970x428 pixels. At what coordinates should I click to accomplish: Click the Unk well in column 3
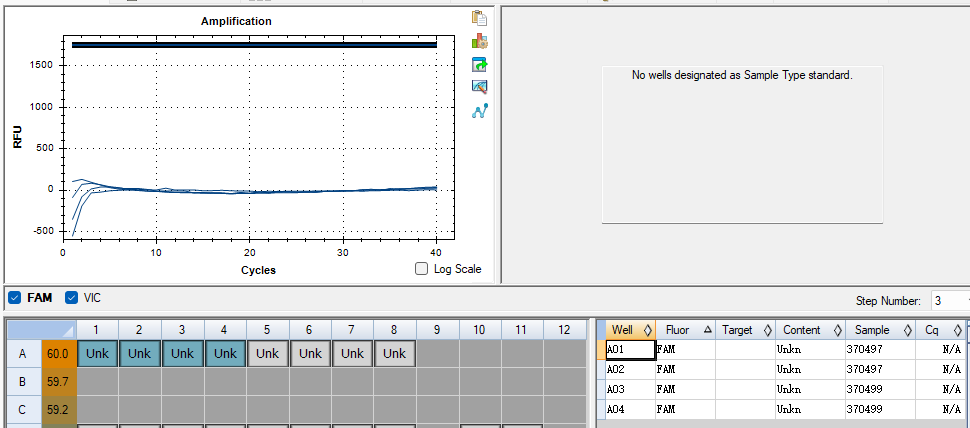point(182,354)
